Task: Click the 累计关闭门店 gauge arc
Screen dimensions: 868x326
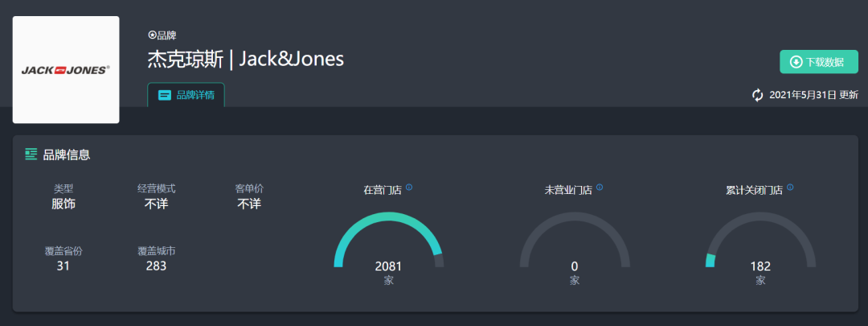Action: pyautogui.click(x=760, y=240)
